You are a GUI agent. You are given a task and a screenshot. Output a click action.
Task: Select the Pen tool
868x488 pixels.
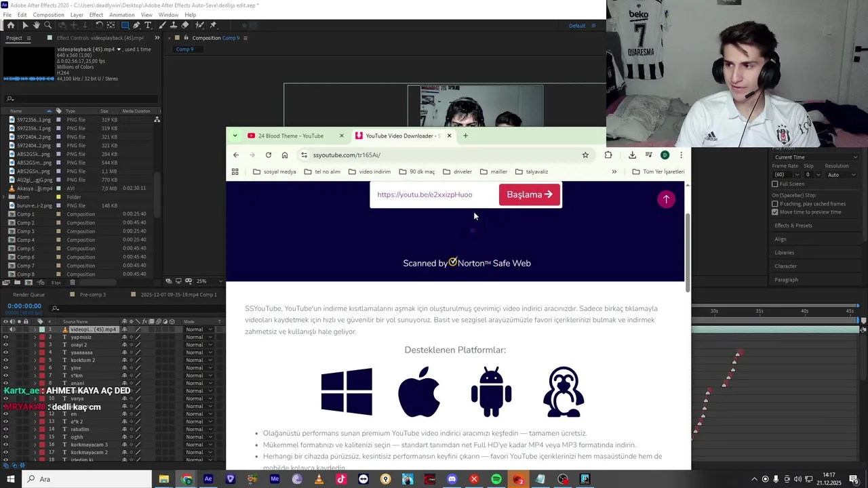click(136, 25)
